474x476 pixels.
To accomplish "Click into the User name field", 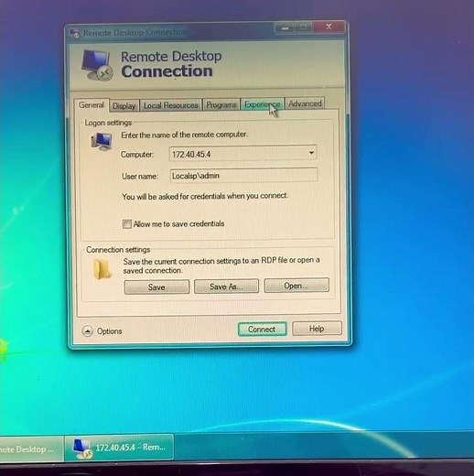I will tap(243, 176).
